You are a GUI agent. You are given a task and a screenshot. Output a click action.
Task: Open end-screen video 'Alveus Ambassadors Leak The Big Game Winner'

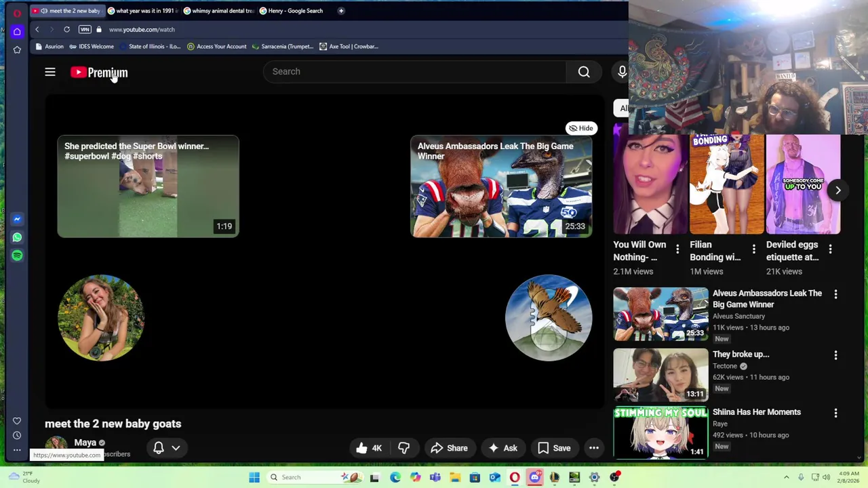point(501,186)
